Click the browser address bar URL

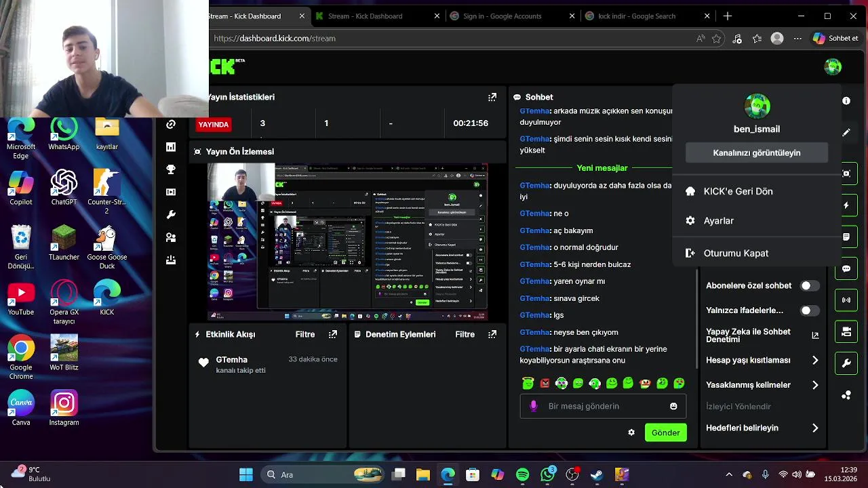point(275,39)
